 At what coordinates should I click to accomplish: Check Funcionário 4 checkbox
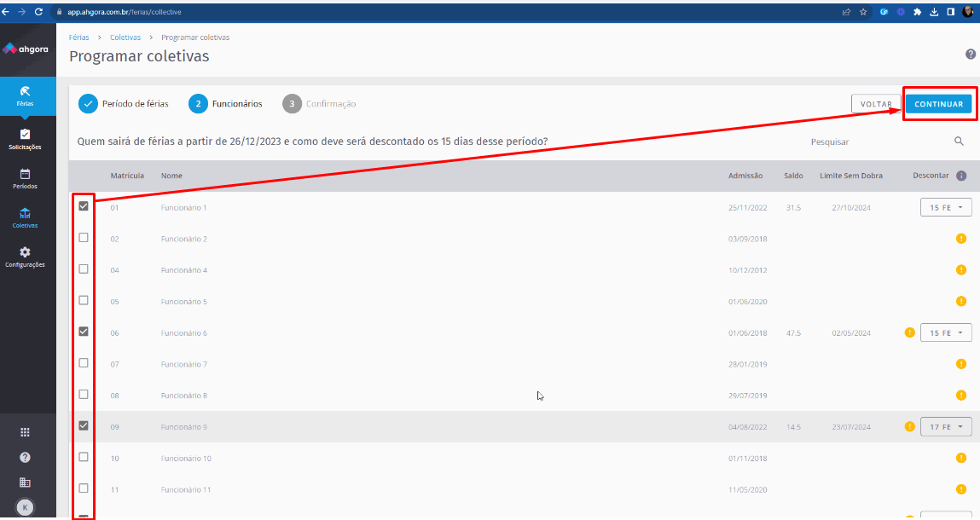(84, 269)
